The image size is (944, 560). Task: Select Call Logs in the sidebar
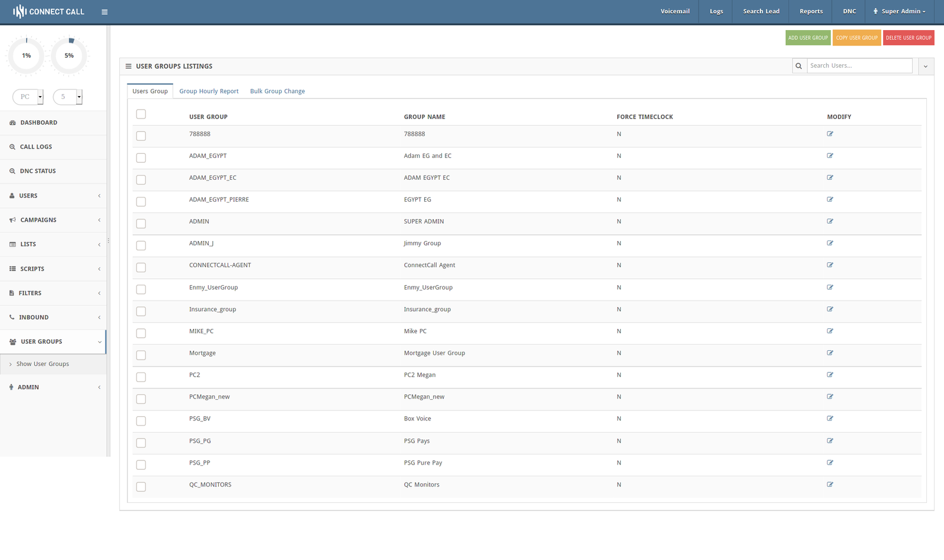[x=35, y=146]
